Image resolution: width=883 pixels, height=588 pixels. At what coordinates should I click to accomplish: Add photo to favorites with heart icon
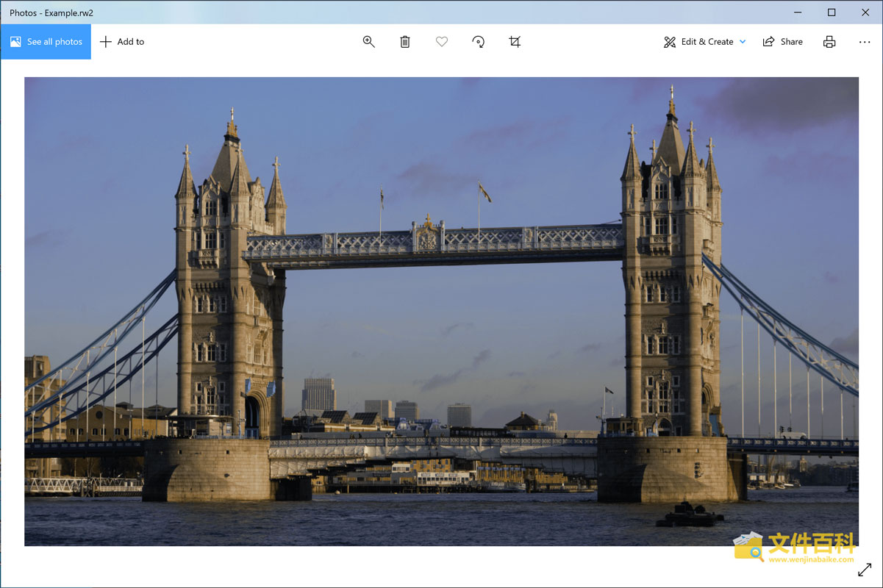click(442, 42)
